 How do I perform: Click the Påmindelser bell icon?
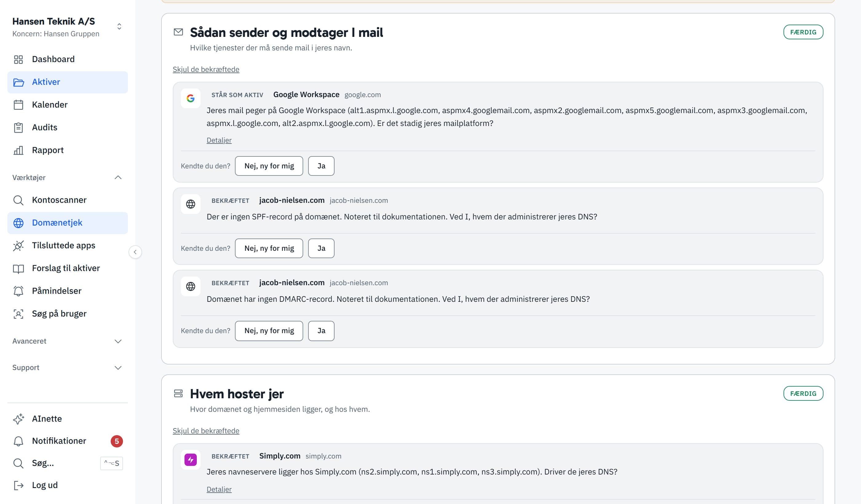(x=18, y=291)
